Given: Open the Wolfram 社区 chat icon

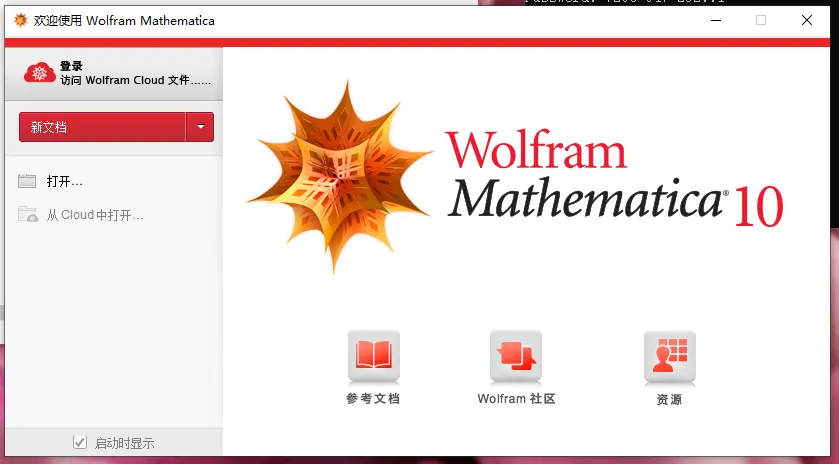Looking at the screenshot, I should [x=516, y=356].
